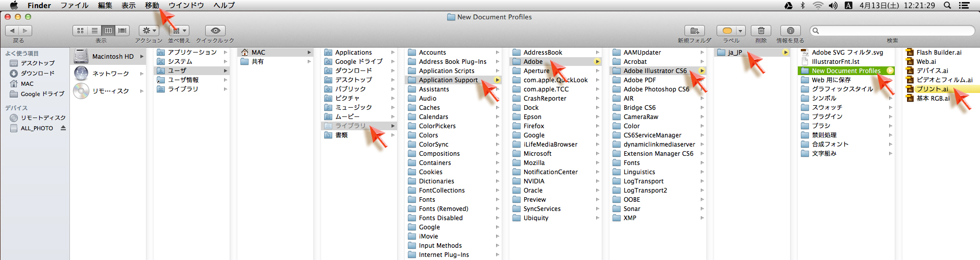
Task: Select the アプリケーション folder
Action: tap(192, 52)
